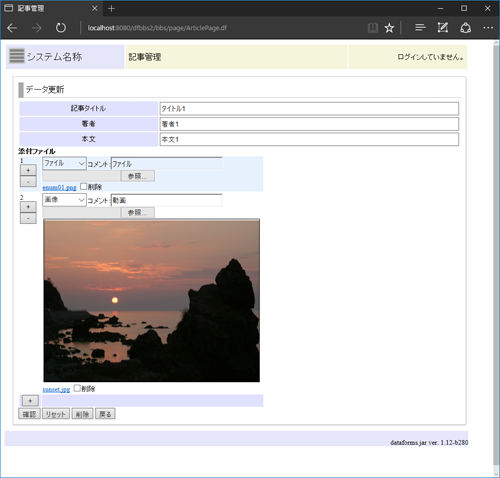Add page to favorites star icon

coord(389,28)
